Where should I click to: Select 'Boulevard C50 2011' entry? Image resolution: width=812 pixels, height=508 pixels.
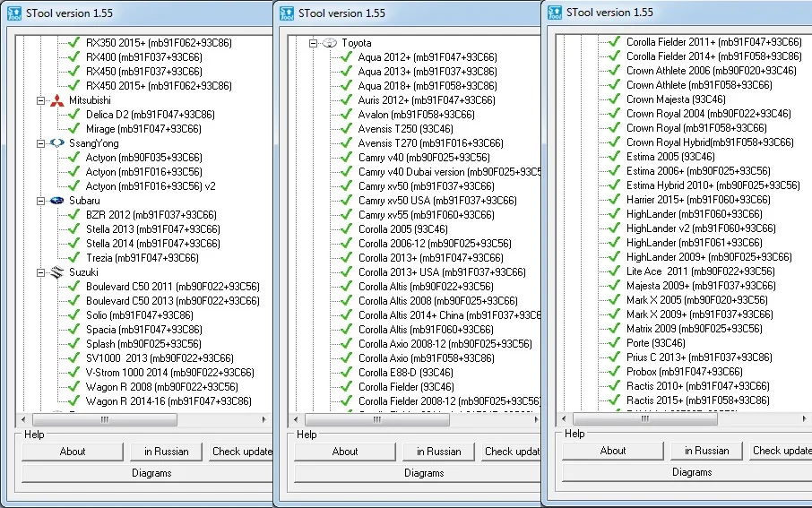pos(173,287)
